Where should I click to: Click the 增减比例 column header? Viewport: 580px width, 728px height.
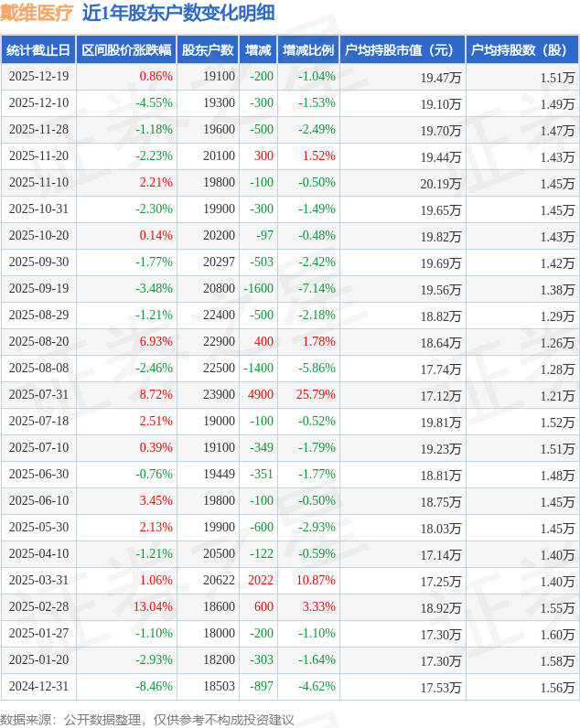pyautogui.click(x=308, y=50)
